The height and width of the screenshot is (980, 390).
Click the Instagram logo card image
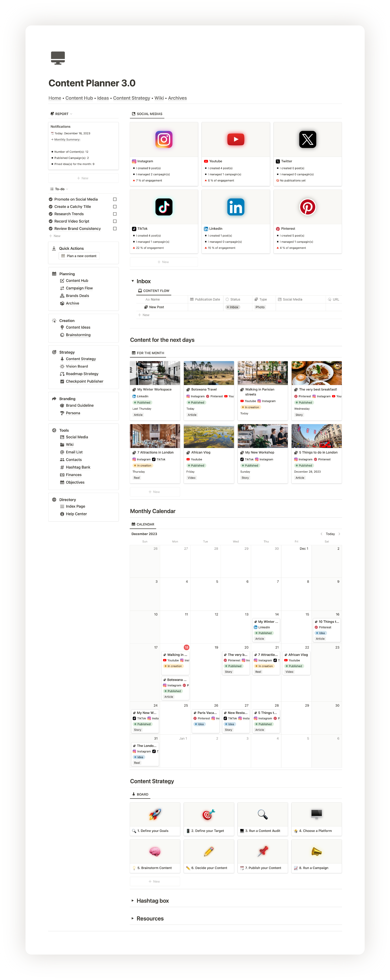tap(164, 139)
